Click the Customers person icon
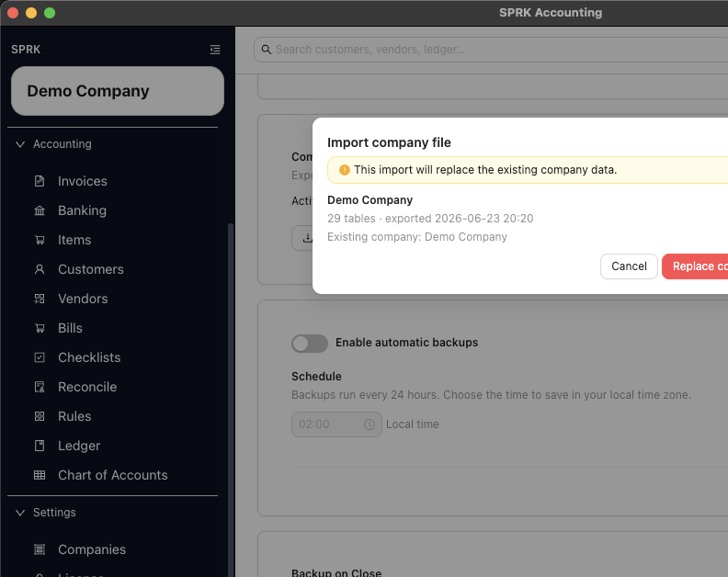The height and width of the screenshot is (577, 728). 40,269
